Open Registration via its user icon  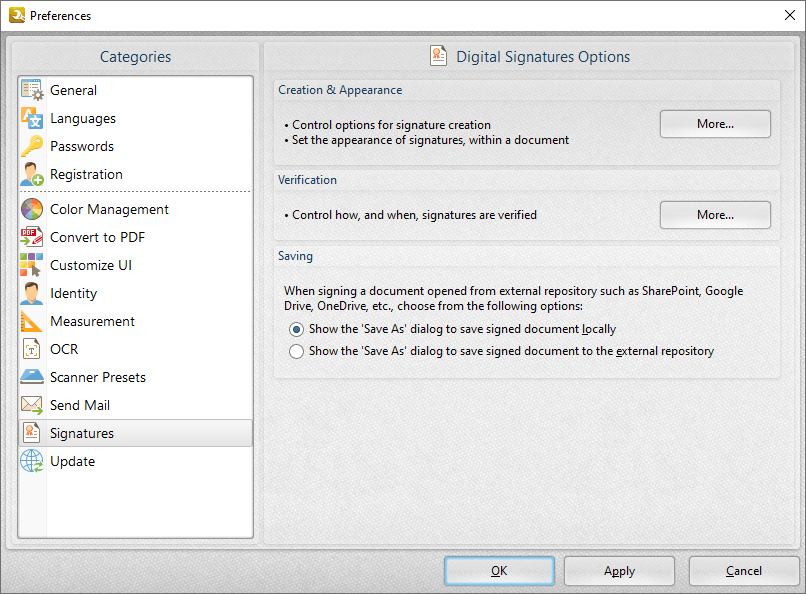(32, 174)
